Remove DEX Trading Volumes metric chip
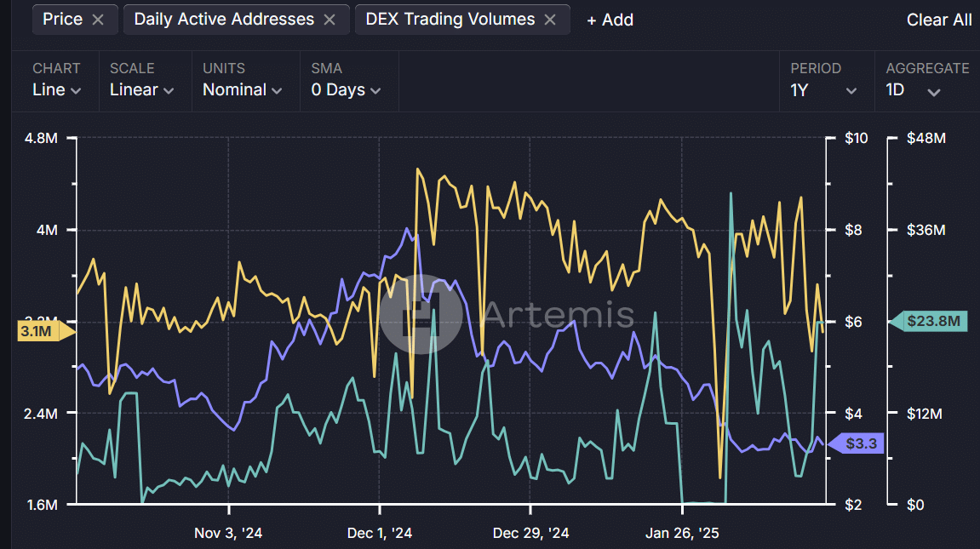 550,20
